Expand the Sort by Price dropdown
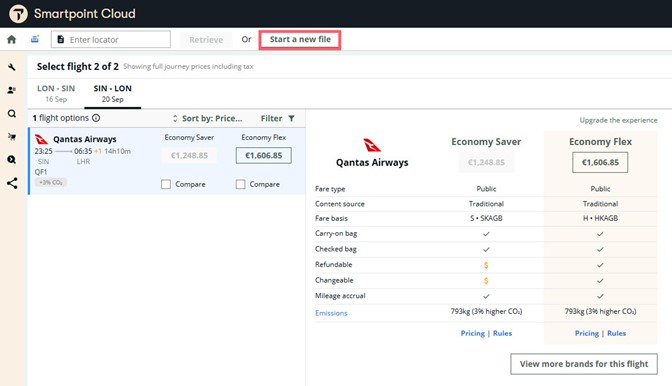The height and width of the screenshot is (386, 672). pos(207,118)
